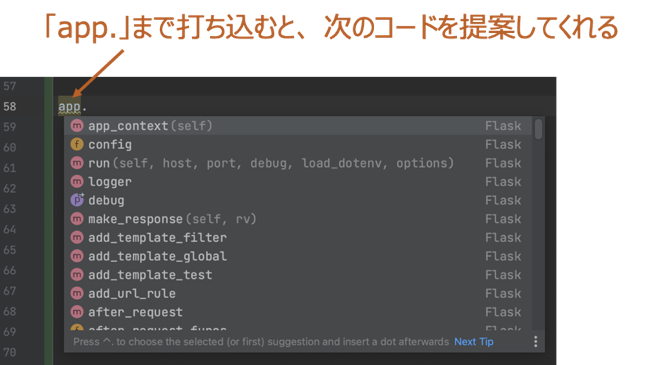Click line number 58 in the gutter
660x365 pixels.
(10, 107)
